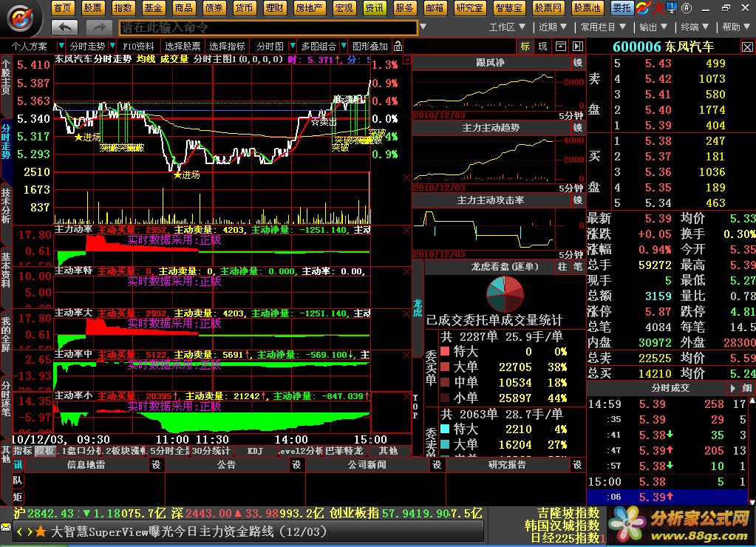
Task: Go back with the left arrow button
Action: click(64, 27)
